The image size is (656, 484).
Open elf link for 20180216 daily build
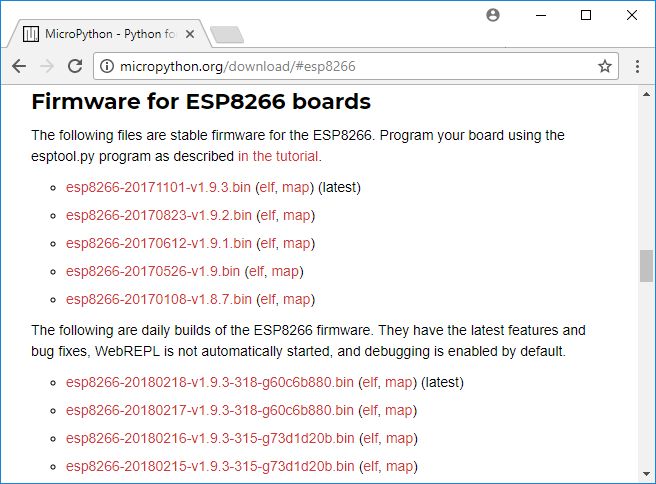[371, 438]
